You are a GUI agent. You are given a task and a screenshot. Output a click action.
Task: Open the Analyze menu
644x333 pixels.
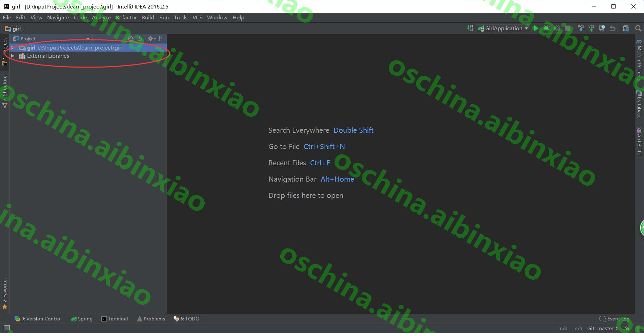[x=101, y=17]
